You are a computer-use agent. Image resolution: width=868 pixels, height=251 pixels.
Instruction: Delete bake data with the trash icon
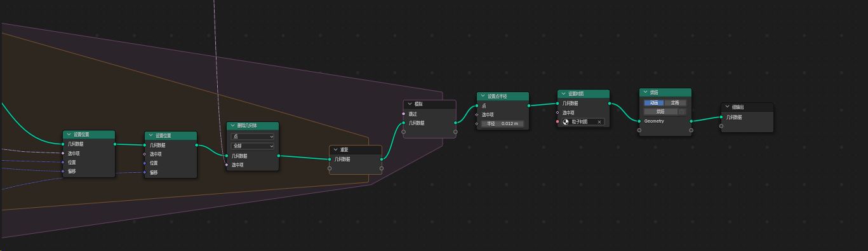[x=682, y=111]
